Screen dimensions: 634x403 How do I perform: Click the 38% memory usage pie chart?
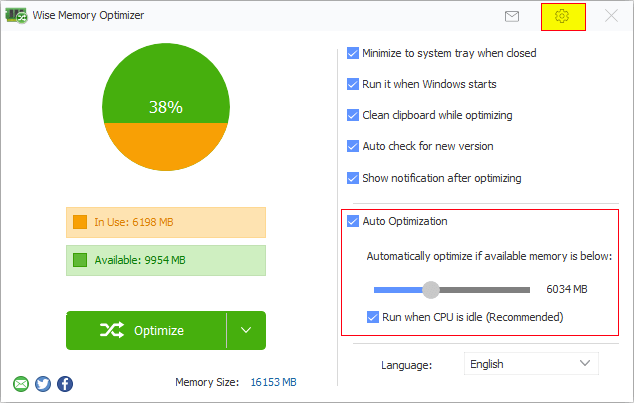pyautogui.click(x=165, y=106)
